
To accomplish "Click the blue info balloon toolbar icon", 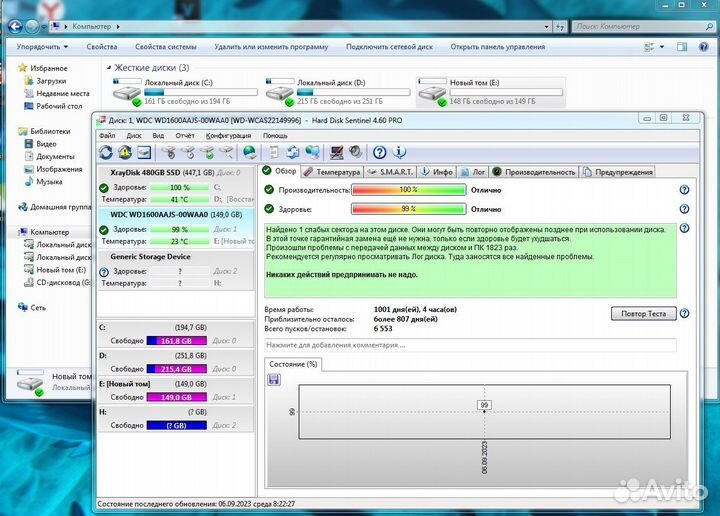I will tap(399, 152).
